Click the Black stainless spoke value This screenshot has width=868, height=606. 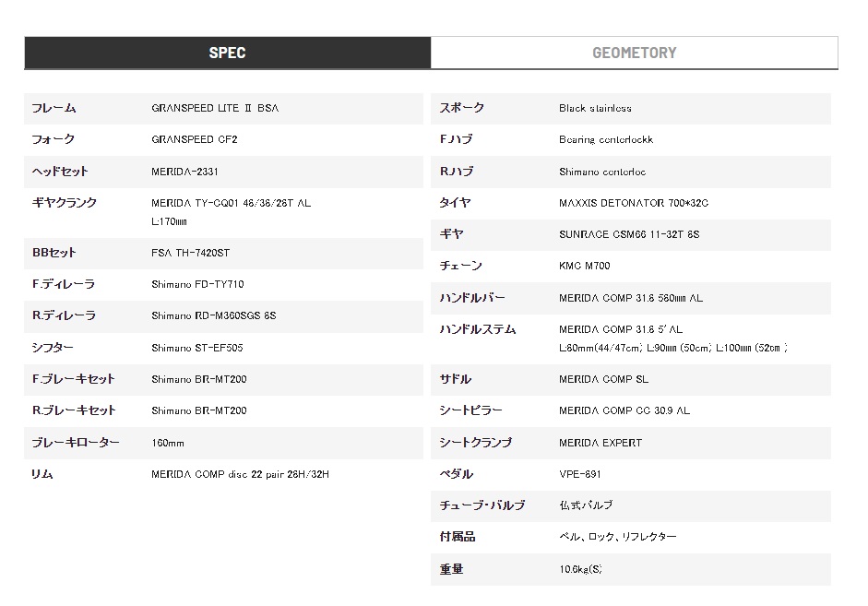tap(595, 108)
